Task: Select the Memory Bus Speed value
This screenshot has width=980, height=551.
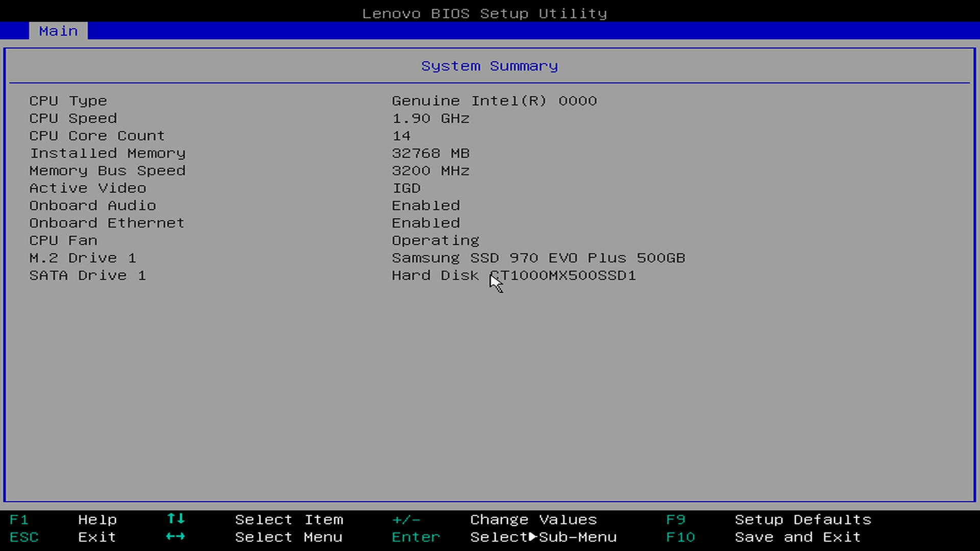Action: [430, 171]
